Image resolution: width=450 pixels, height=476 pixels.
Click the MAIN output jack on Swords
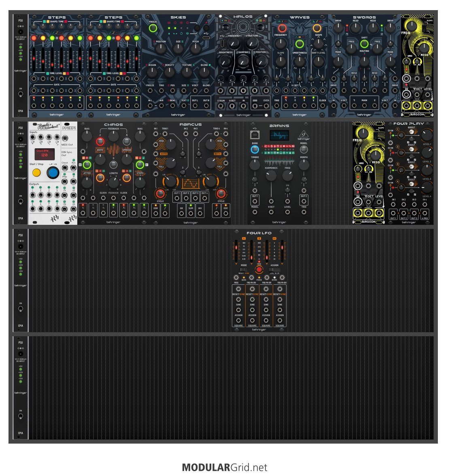point(364,106)
